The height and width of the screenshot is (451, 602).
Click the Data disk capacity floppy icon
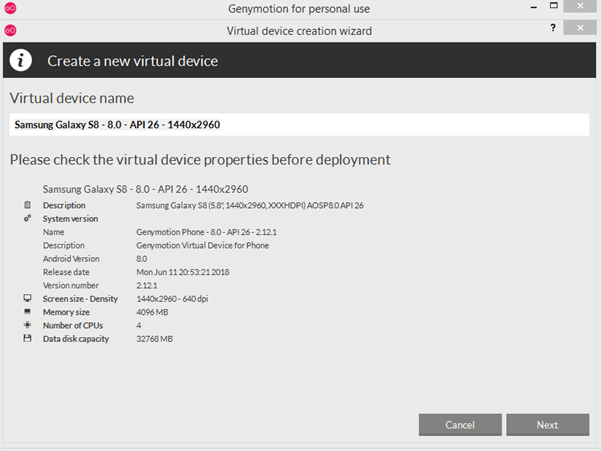[27, 338]
